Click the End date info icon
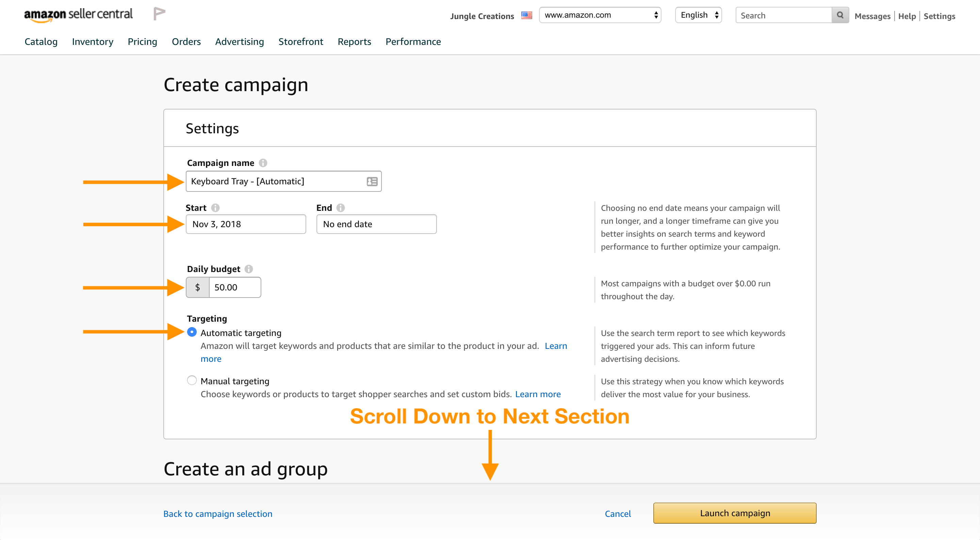Screen dimensions: 980x540 (341, 208)
